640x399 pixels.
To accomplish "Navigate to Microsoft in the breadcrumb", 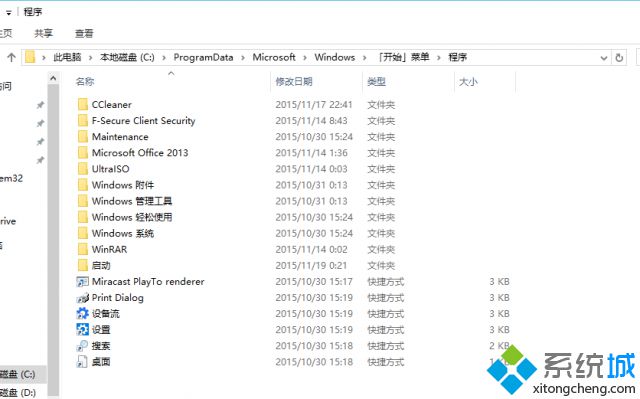I will pos(274,57).
